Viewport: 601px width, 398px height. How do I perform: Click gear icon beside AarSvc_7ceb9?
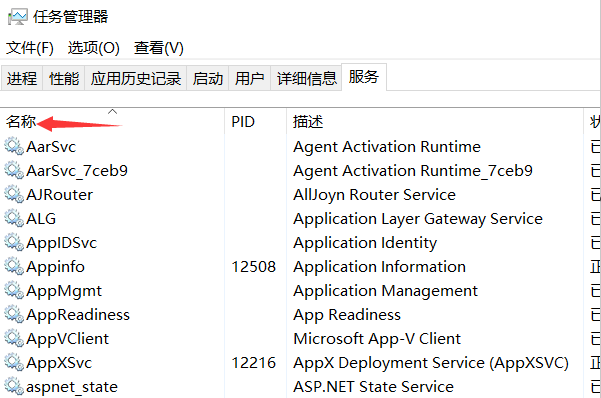[14, 170]
